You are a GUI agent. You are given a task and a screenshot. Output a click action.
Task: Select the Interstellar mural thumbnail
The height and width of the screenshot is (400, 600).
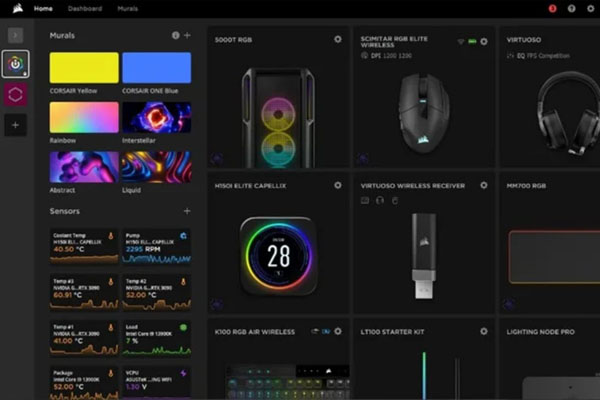[156, 117]
